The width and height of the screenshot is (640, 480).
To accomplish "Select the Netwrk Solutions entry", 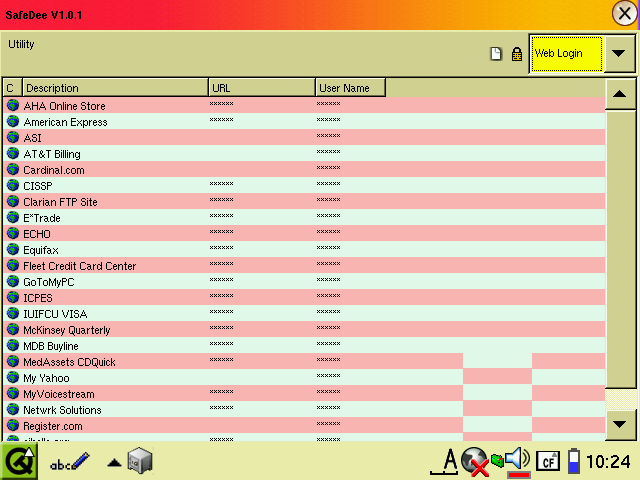I will (304, 409).
